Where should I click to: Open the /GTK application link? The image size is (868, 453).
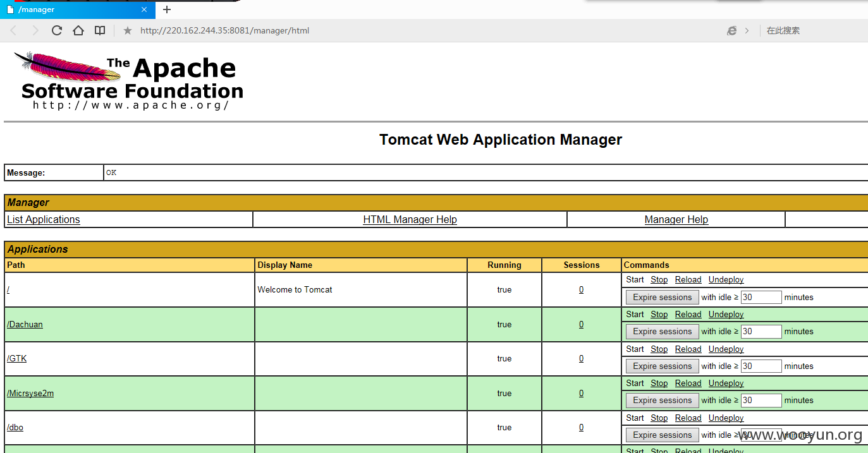[16, 358]
